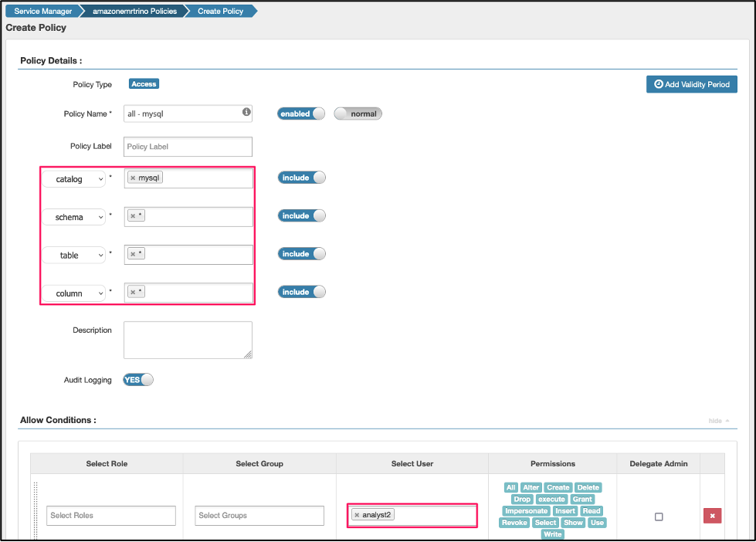This screenshot has width=756, height=542.
Task: Click the catalog value input field
Action: pos(188,178)
